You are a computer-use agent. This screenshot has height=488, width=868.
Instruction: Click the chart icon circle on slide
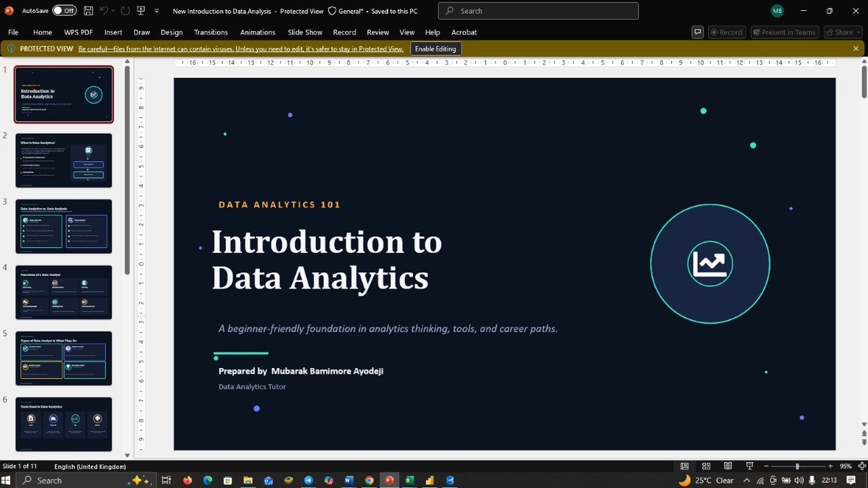710,264
